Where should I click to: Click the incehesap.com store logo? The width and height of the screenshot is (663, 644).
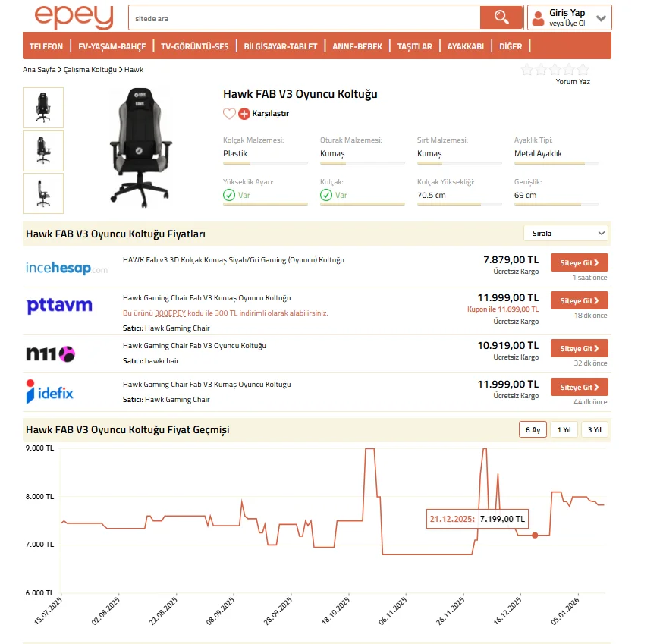click(67, 268)
